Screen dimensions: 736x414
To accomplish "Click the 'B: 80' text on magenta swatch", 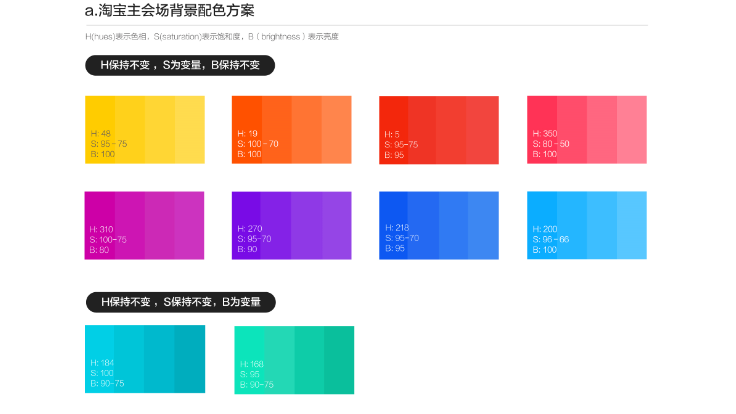I will pyautogui.click(x=99, y=250).
